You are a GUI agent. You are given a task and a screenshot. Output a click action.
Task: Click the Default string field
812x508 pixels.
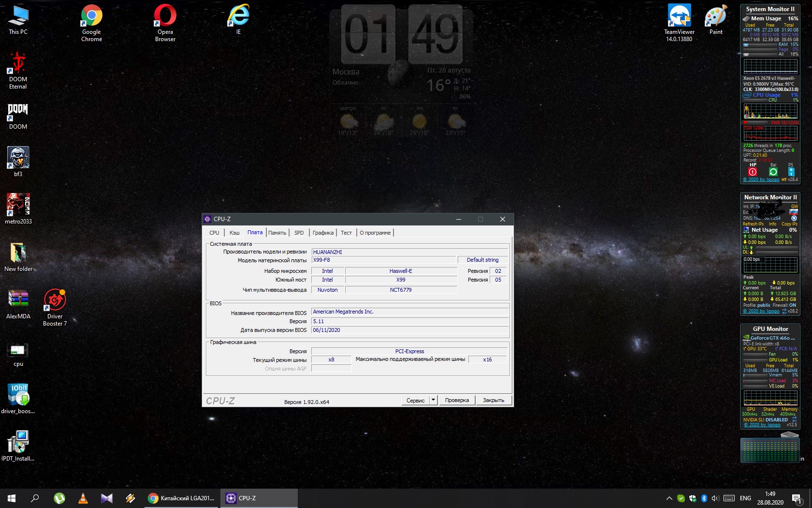pos(483,260)
